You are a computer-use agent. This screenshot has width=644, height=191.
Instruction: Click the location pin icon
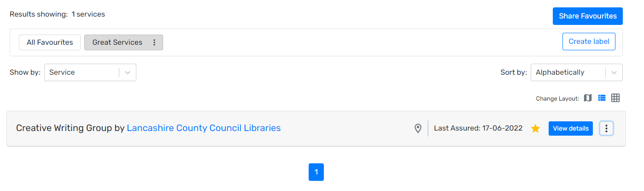[418, 128]
